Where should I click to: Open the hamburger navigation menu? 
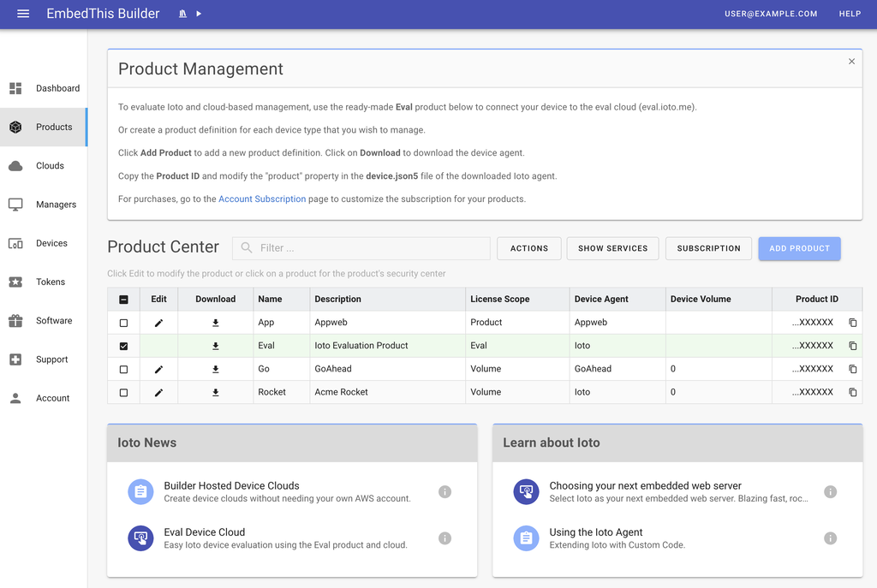pos(23,14)
